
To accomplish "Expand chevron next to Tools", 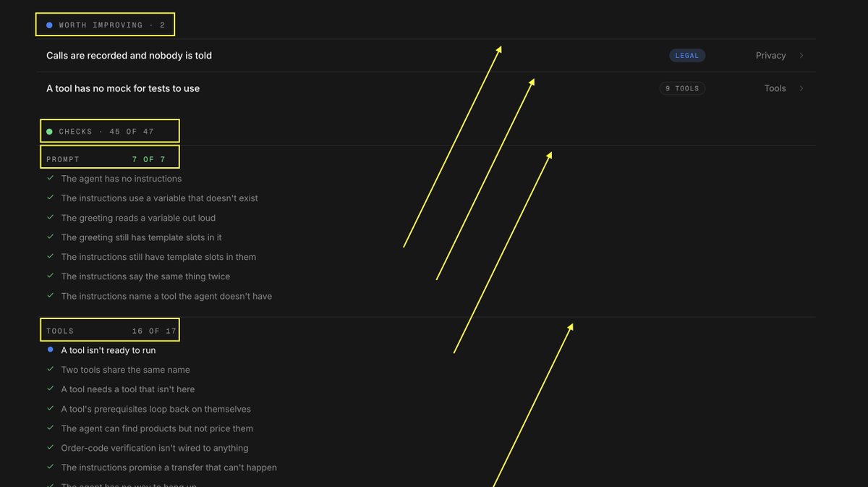I will coord(801,88).
